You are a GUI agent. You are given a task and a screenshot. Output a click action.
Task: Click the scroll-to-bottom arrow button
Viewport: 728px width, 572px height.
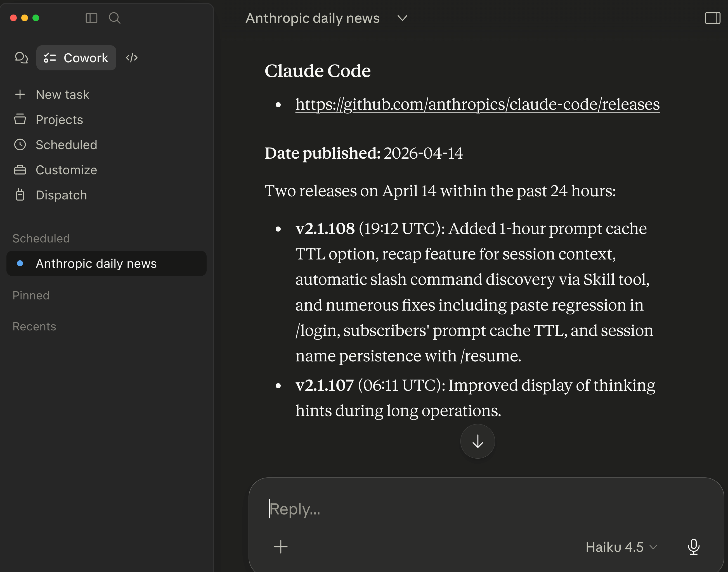477,441
